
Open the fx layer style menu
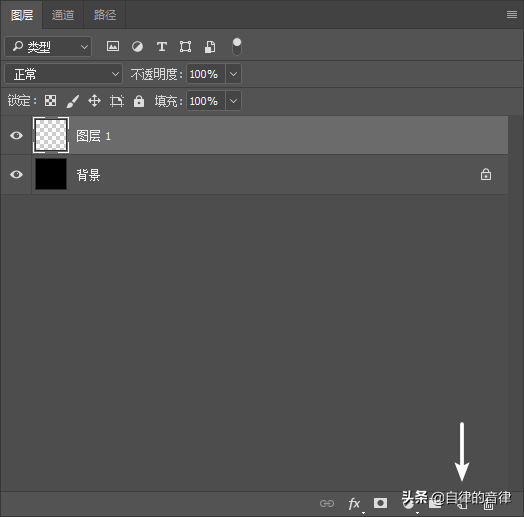[x=355, y=503]
